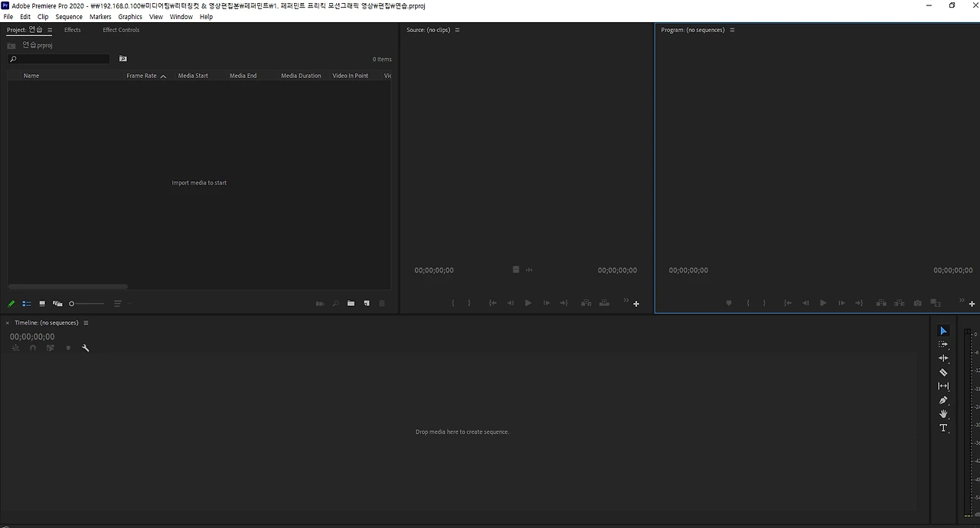The width and height of the screenshot is (980, 528).
Task: Switch Project panel to List View
Action: pos(27,304)
